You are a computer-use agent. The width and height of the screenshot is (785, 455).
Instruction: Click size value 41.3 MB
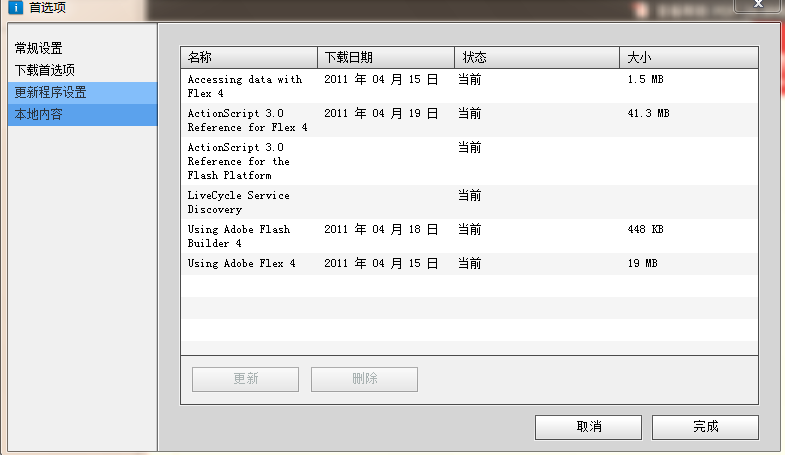(x=648, y=114)
